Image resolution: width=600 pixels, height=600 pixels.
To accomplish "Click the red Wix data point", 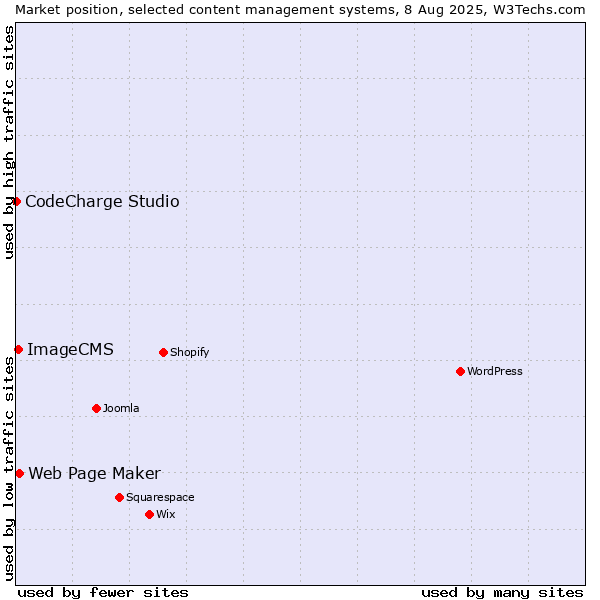I will 150,515.
